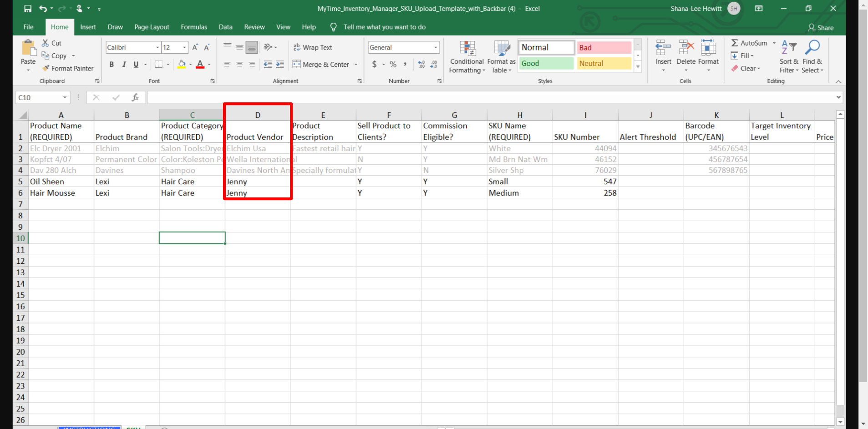Open Format as Table gallery
The height and width of the screenshot is (429, 868).
(502, 57)
